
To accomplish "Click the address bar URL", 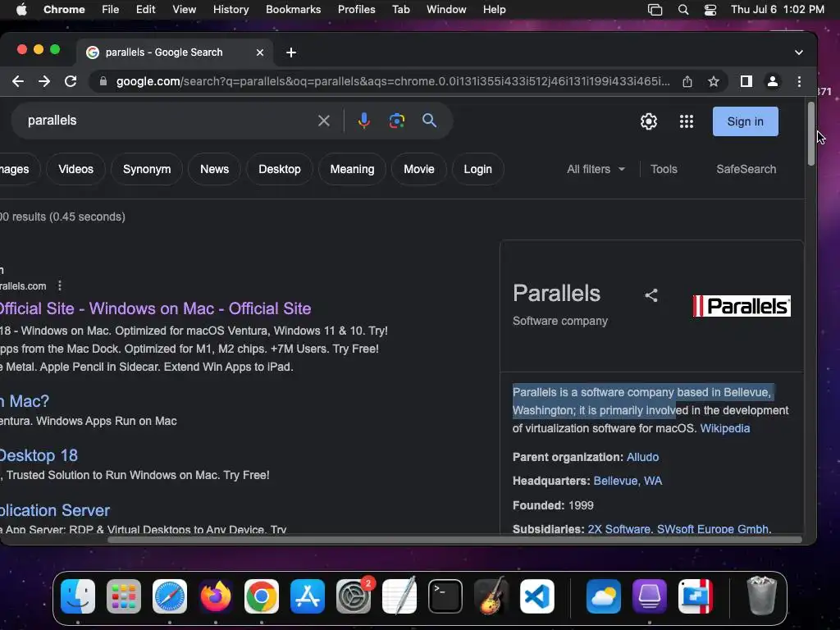I will pyautogui.click(x=393, y=81).
